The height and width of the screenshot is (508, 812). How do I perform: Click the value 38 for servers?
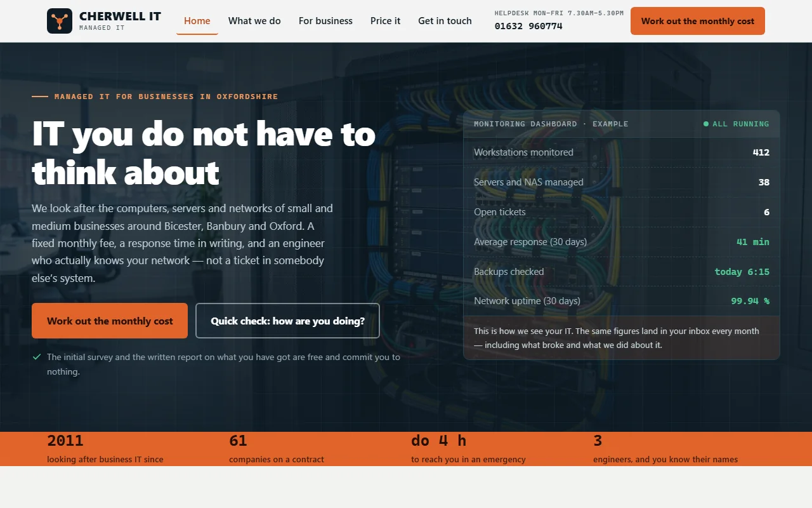pyautogui.click(x=764, y=182)
